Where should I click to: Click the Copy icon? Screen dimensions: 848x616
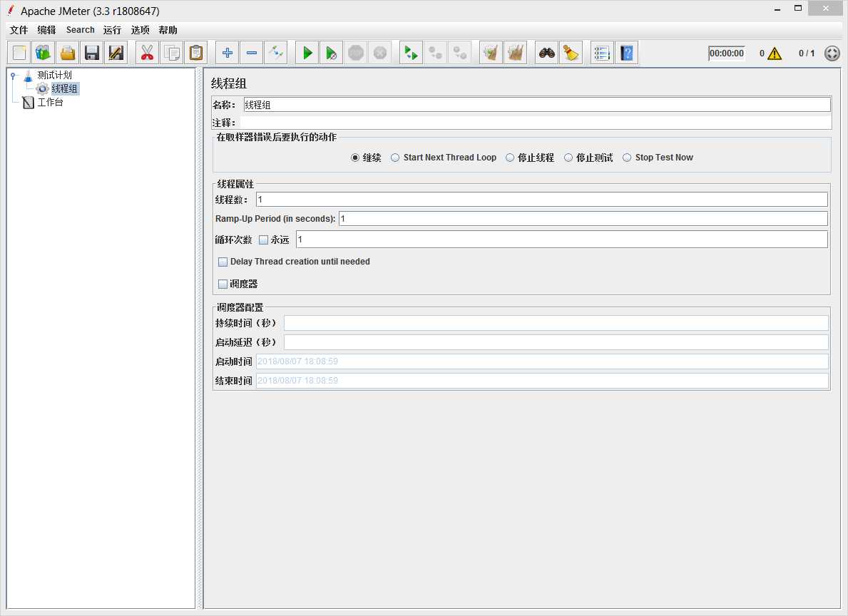point(172,53)
